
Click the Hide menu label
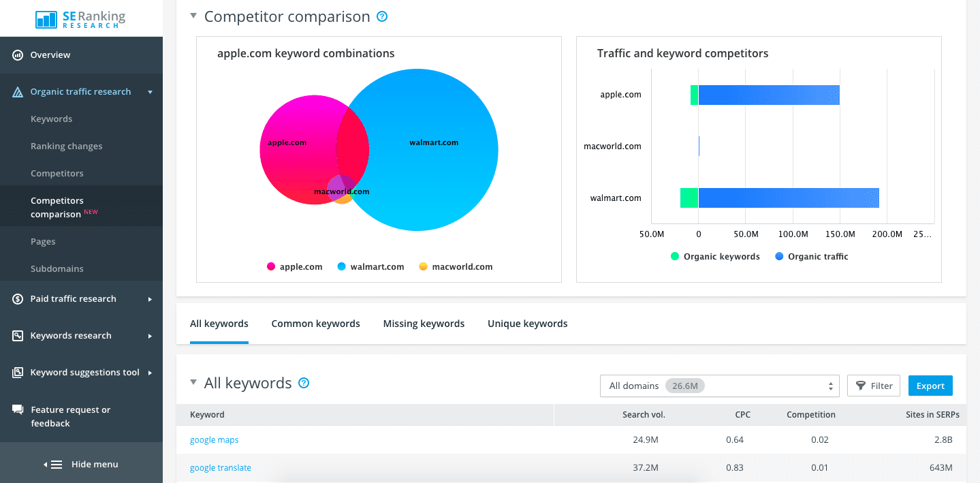(x=95, y=465)
